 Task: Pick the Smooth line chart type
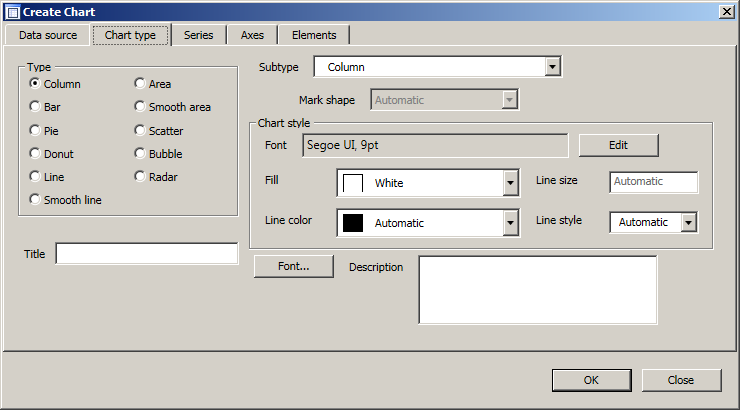point(36,200)
